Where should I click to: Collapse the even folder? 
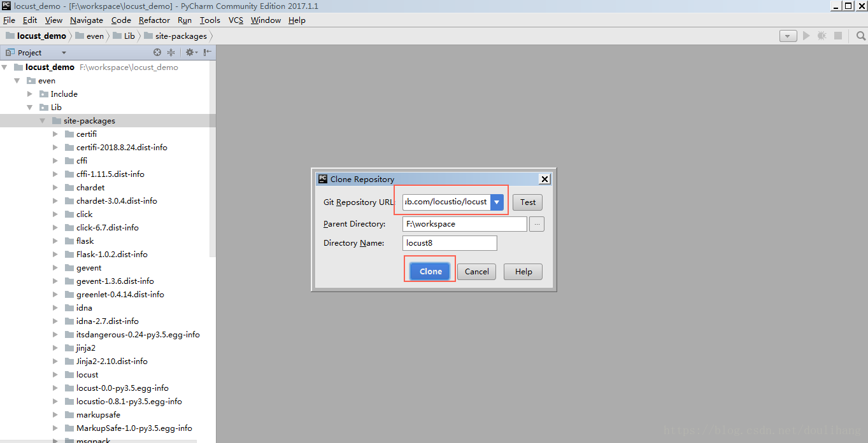tap(17, 81)
